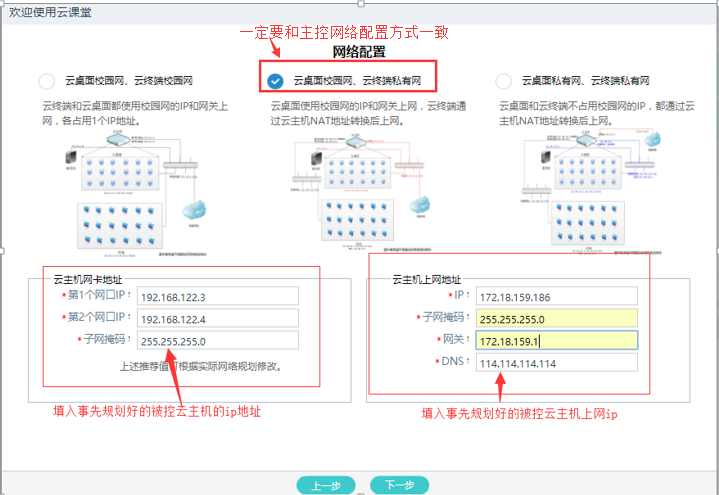Click the 第1个网口IP input field
The height and width of the screenshot is (495, 719).
click(x=218, y=296)
